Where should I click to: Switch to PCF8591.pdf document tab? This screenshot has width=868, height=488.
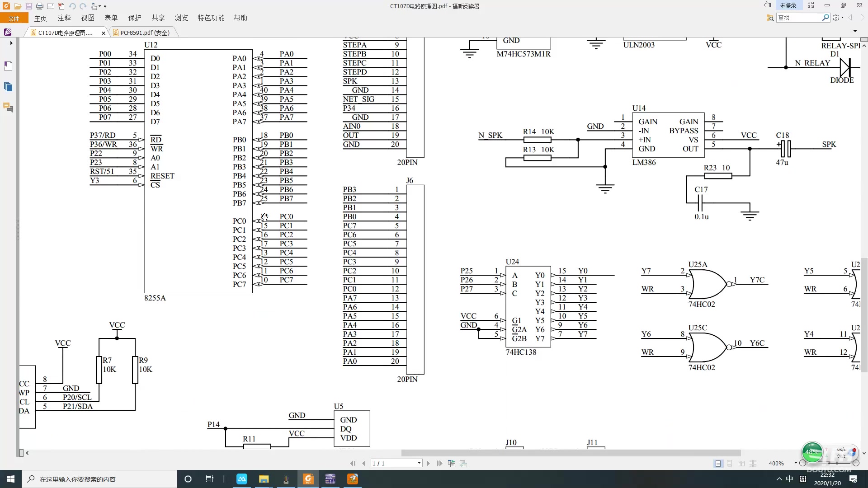pos(144,33)
